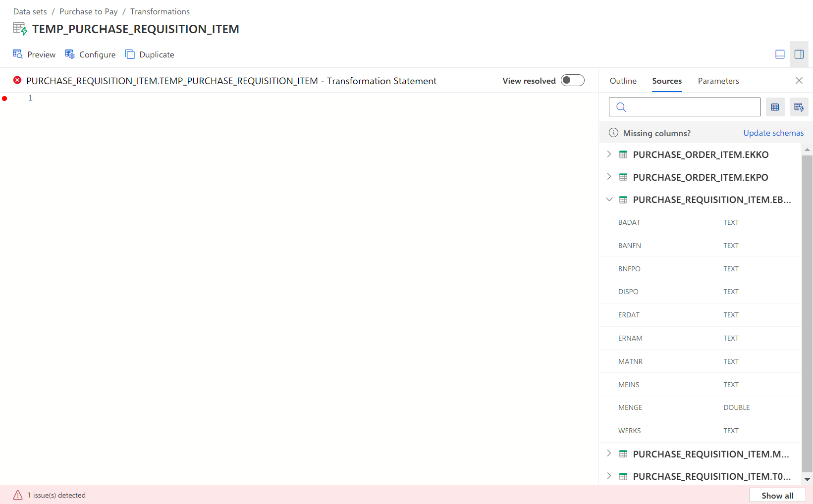The height and width of the screenshot is (504, 813).
Task: Click the Duplicate copy icon
Action: pyautogui.click(x=130, y=54)
